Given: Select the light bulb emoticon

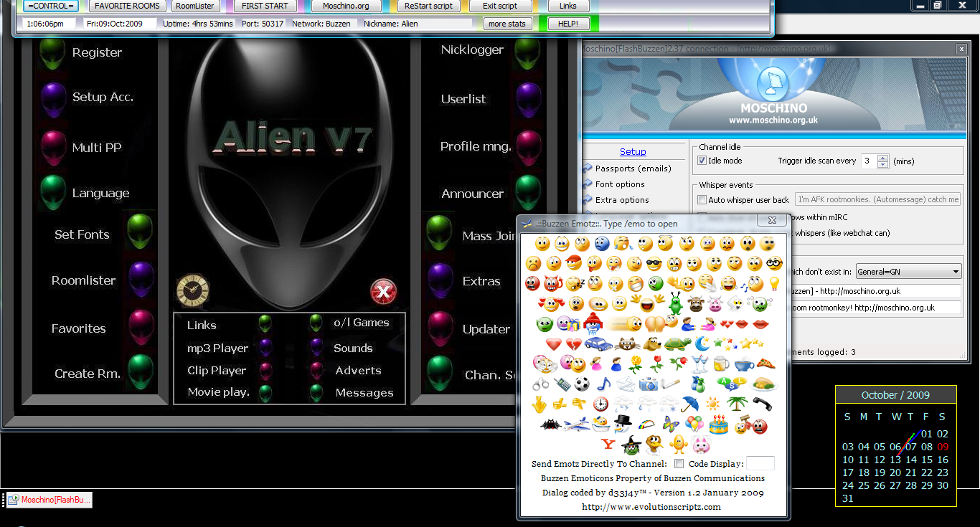Looking at the screenshot, I should pyautogui.click(x=774, y=283).
